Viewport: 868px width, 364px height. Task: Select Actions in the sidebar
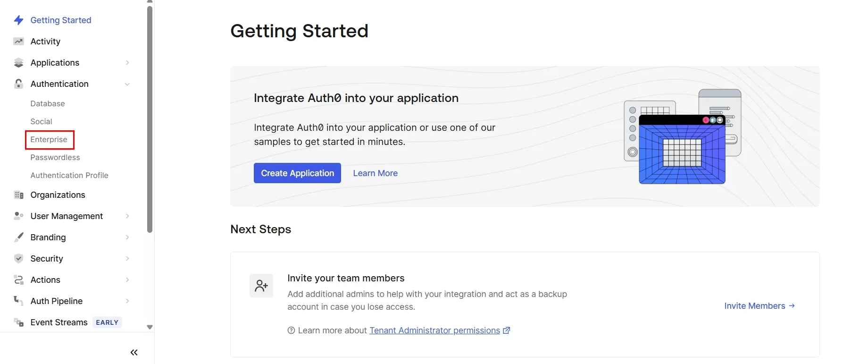tap(45, 279)
